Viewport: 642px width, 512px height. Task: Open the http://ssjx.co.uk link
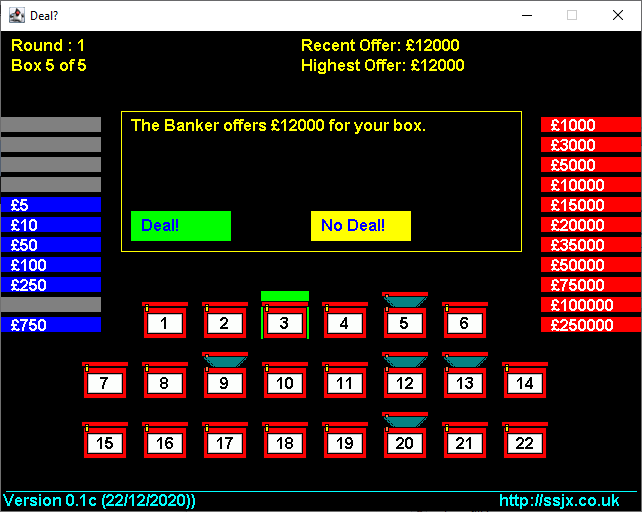(x=559, y=501)
